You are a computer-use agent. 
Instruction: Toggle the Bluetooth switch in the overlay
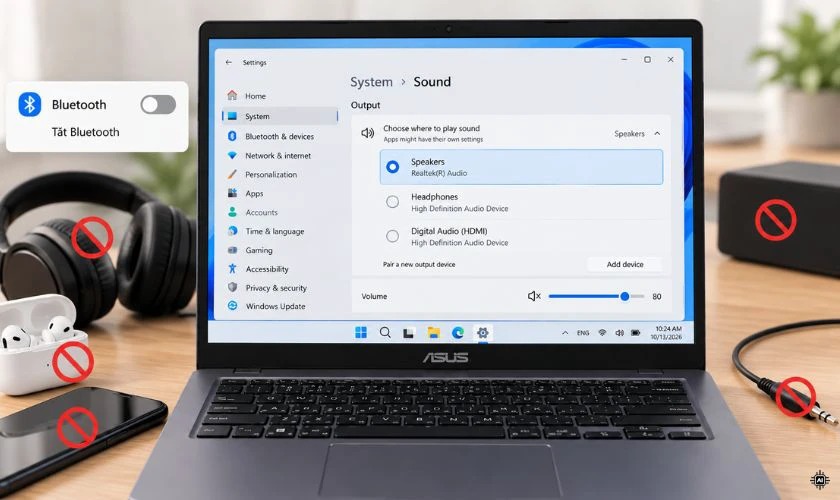coord(158,105)
